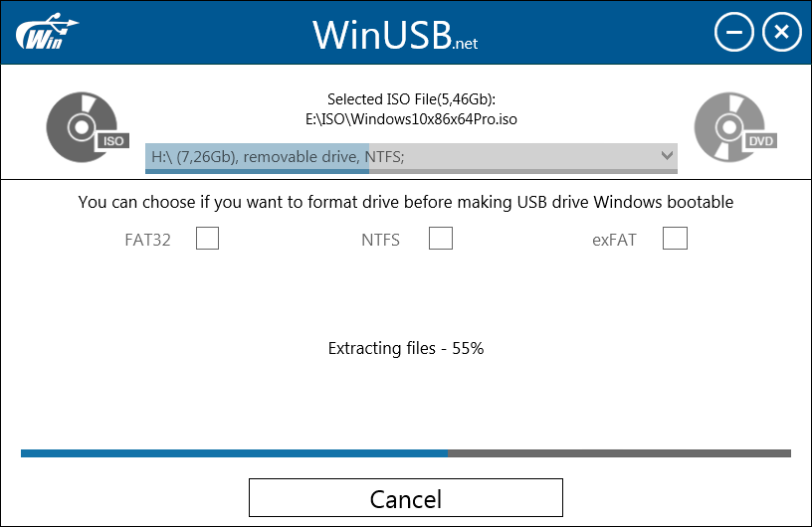
Task: Click the ISO disc icon
Action: pos(87,127)
